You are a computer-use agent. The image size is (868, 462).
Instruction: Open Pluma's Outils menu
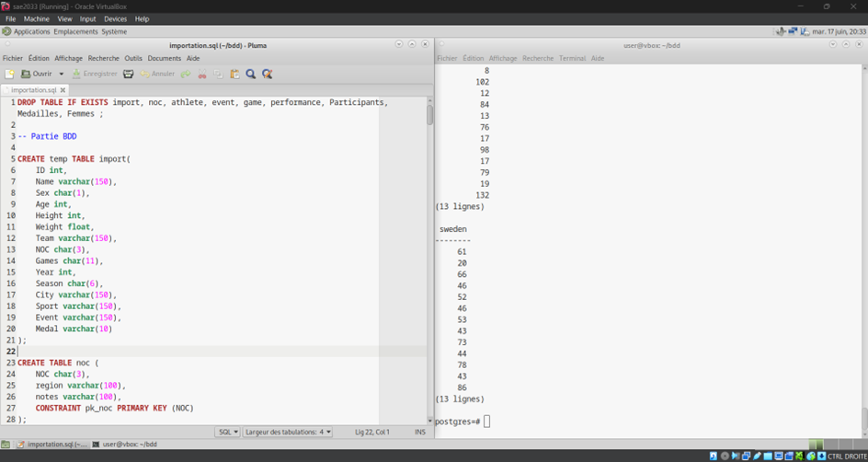click(133, 58)
